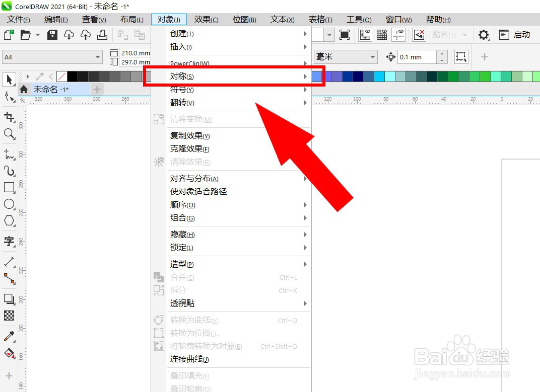The image size is (540, 392).
Task: Increase the nudge distance with up stepper
Action: pos(442,54)
